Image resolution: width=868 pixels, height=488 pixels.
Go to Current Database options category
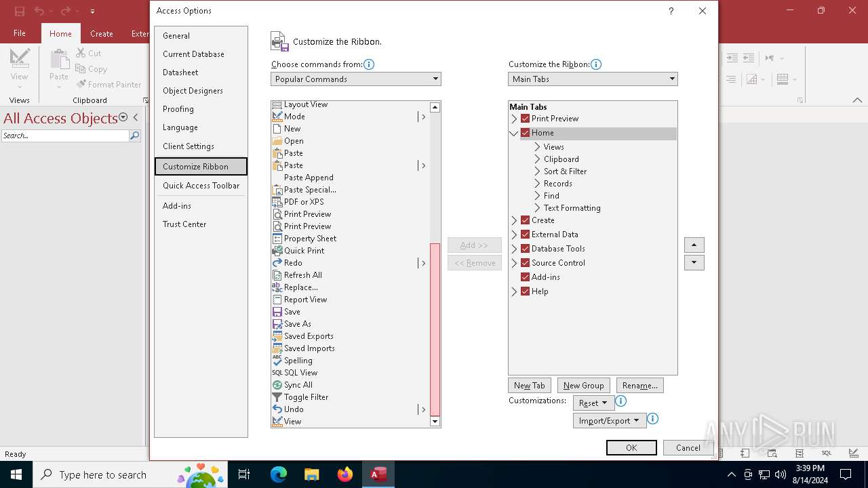(201, 54)
